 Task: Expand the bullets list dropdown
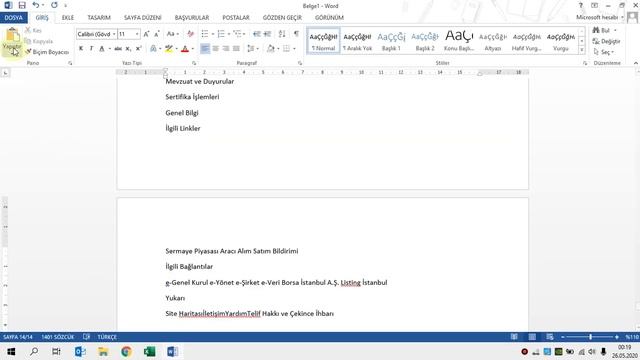tap(213, 34)
